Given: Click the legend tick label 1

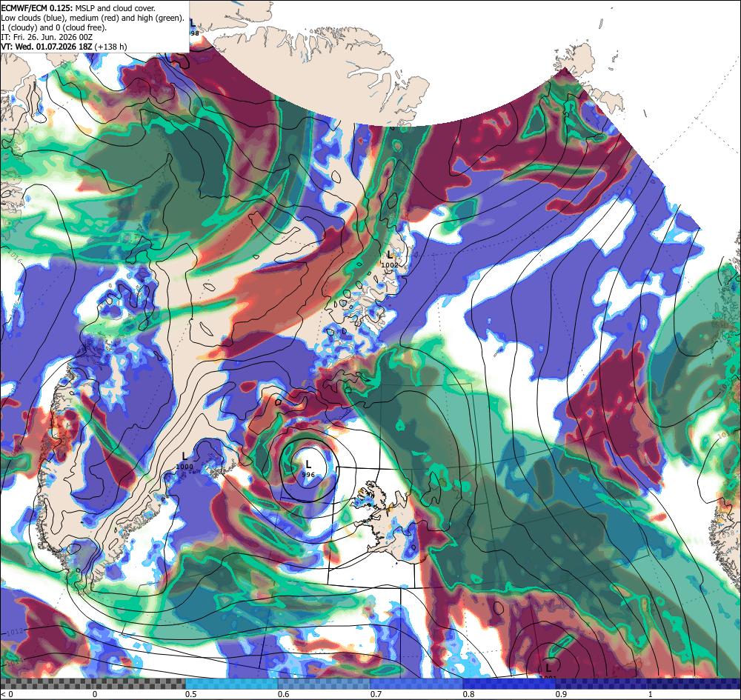Looking at the screenshot, I should click(x=651, y=694).
